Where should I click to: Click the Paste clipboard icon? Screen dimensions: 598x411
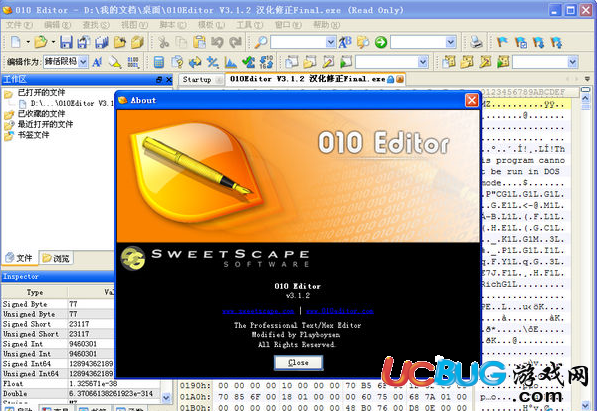pos(199,42)
